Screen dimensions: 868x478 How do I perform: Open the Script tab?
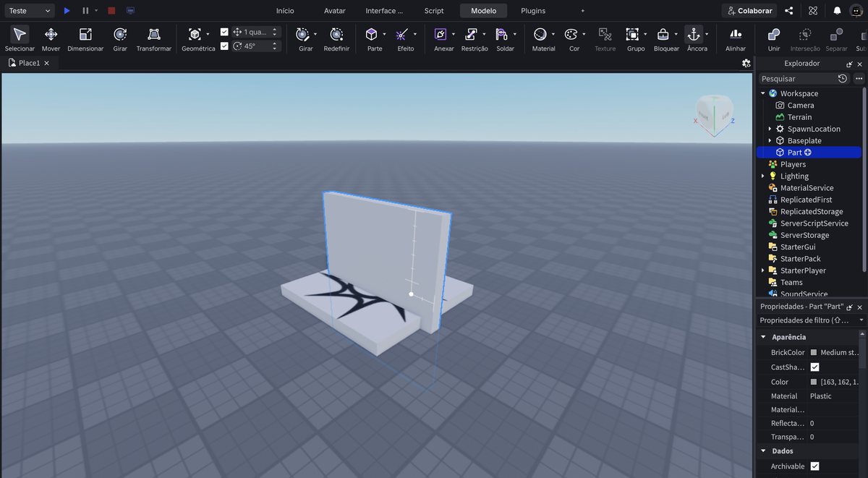[434, 11]
